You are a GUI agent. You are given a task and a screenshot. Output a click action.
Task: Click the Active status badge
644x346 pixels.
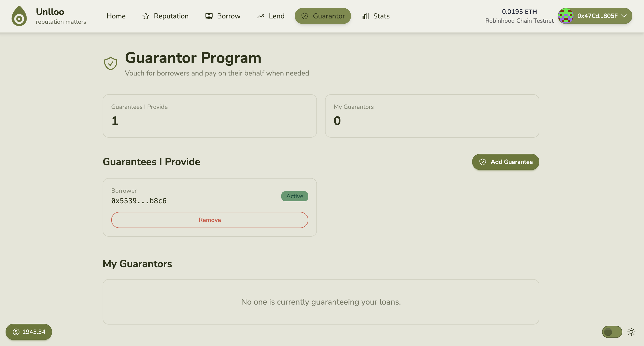click(x=294, y=196)
